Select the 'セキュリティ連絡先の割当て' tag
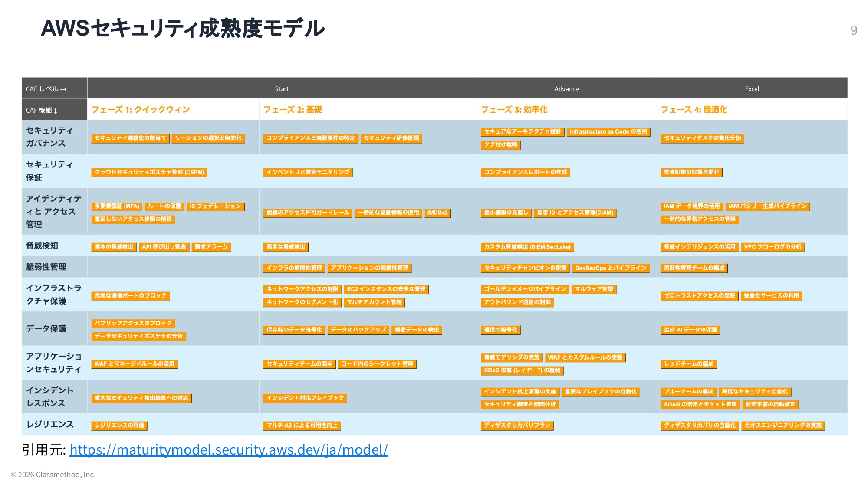868x488 pixels. (x=130, y=138)
